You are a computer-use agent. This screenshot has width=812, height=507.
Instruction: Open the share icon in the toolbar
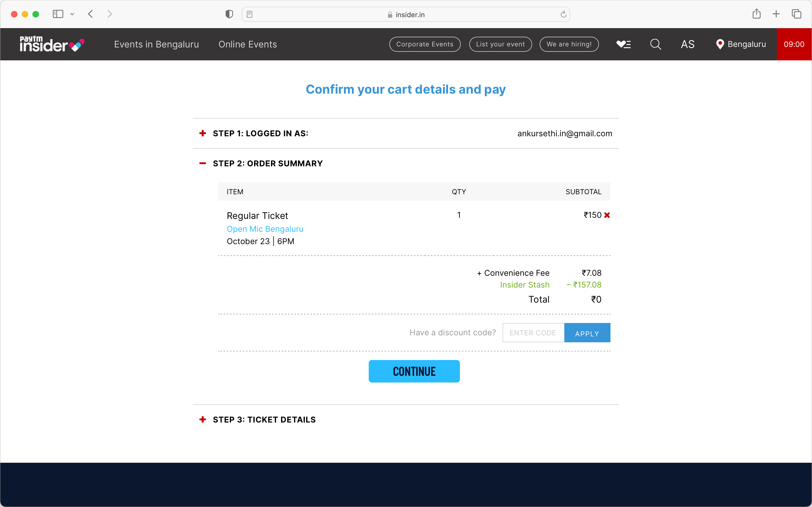pyautogui.click(x=757, y=14)
